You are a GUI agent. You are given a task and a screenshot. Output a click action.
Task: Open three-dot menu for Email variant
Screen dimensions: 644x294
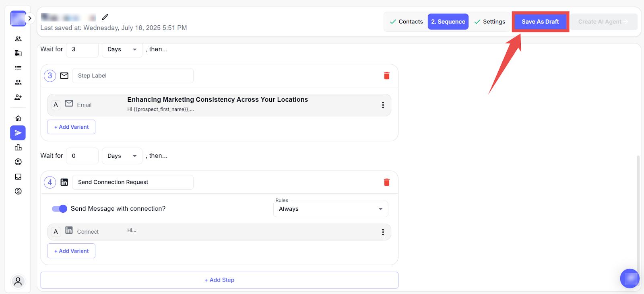coord(382,105)
